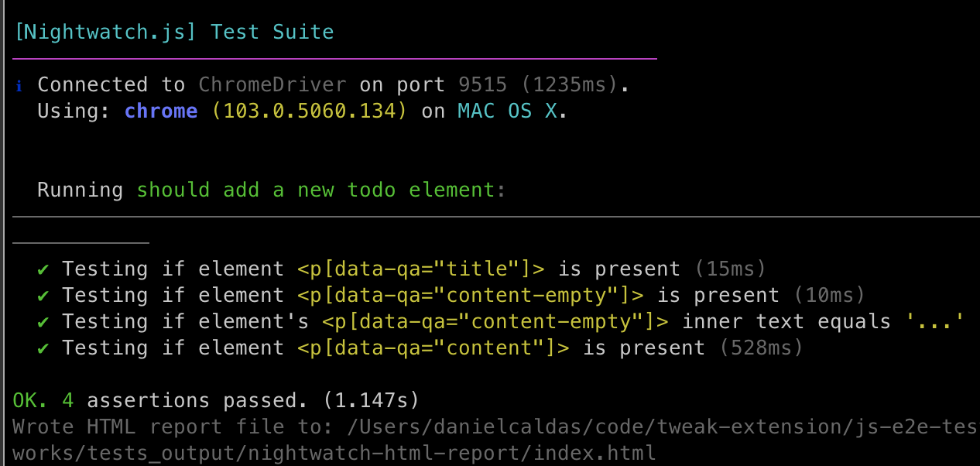980x466 pixels.
Task: Click the green checkmark for the title assertion
Action: pos(43,269)
